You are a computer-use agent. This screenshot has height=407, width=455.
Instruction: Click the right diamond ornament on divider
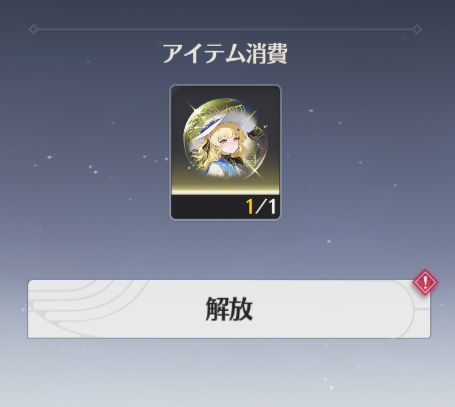click(x=417, y=29)
